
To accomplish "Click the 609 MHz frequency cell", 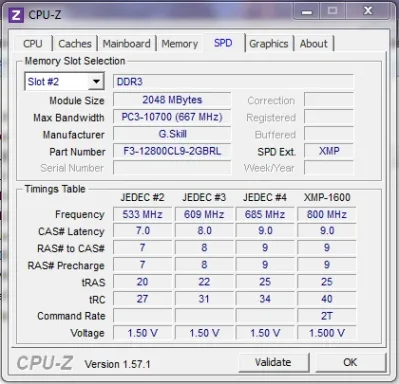I will click(204, 214).
